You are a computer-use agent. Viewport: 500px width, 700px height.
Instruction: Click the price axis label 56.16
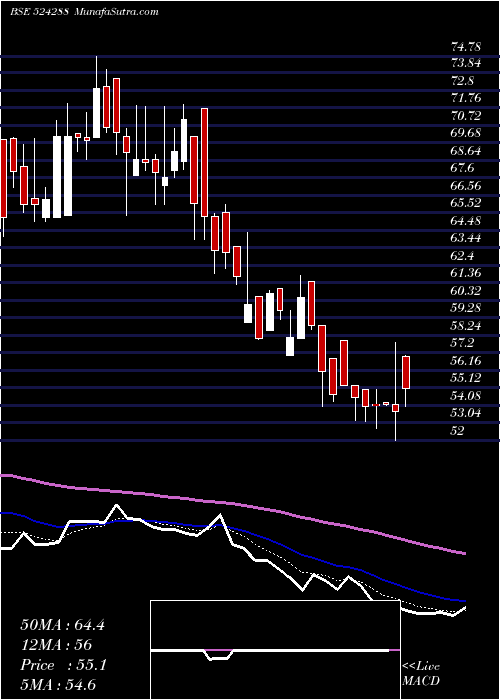[x=467, y=360]
